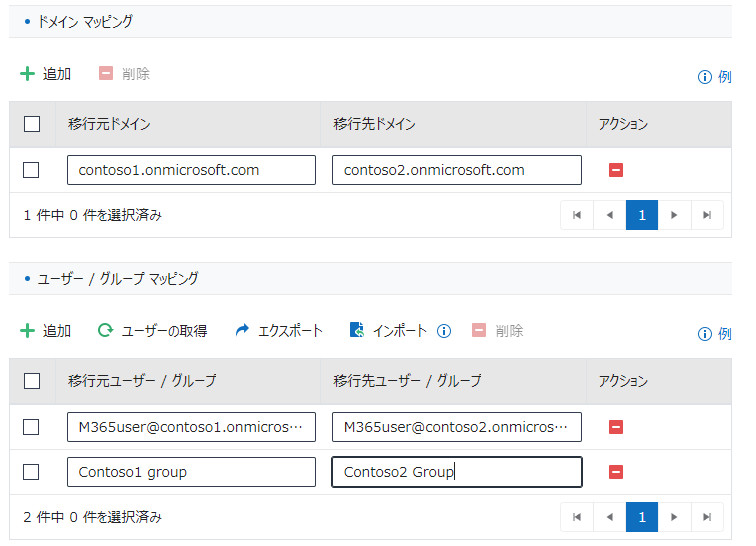The height and width of the screenshot is (546, 756).
Task: Click エクスポート arrow button
Action: (279, 331)
